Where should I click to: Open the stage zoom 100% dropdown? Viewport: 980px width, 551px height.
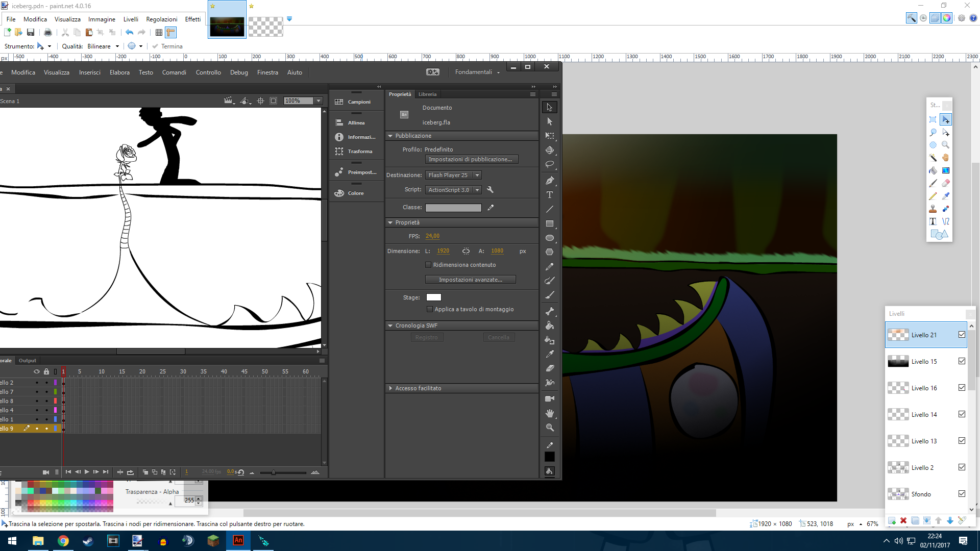318,101
